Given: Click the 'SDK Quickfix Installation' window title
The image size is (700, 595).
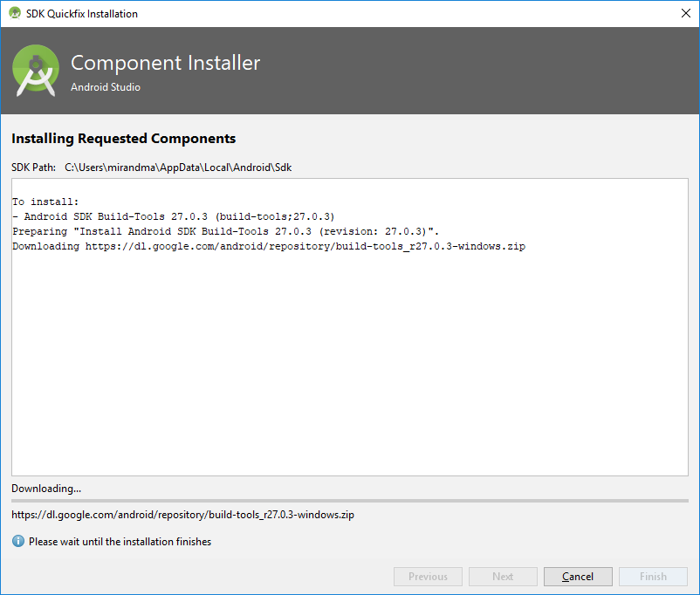Looking at the screenshot, I should click(82, 14).
